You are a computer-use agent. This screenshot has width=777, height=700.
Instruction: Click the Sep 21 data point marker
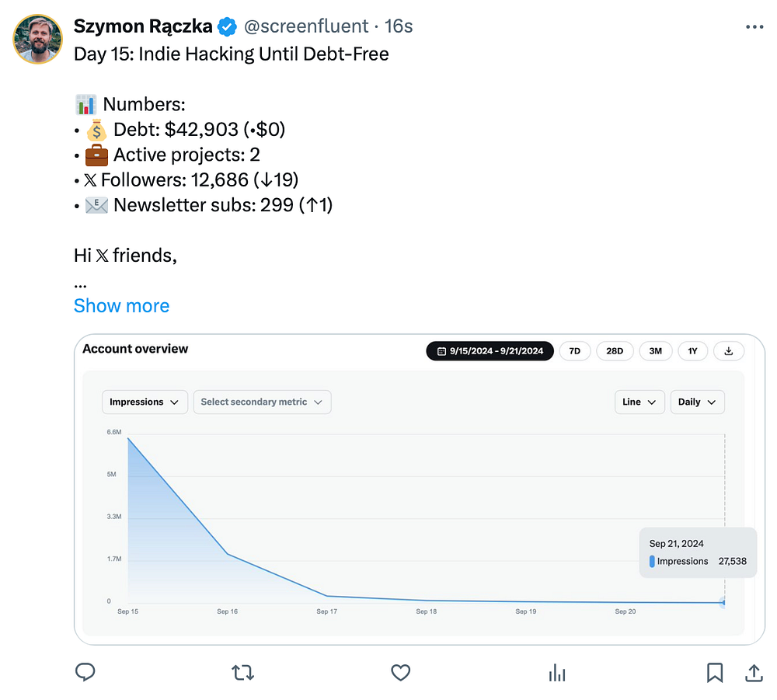pyautogui.click(x=724, y=602)
